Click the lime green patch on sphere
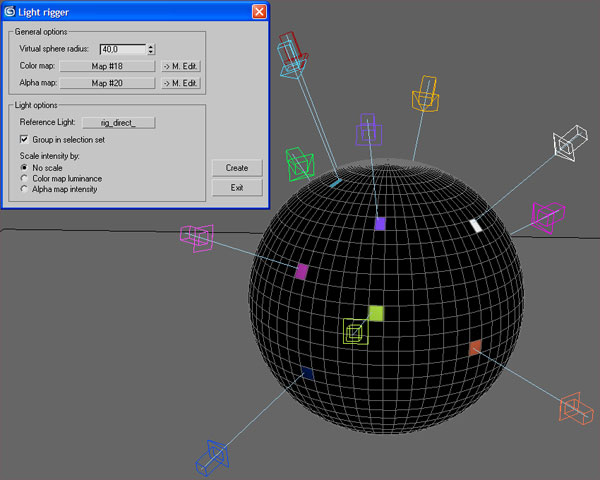Image resolution: width=600 pixels, height=480 pixels. coord(376,313)
